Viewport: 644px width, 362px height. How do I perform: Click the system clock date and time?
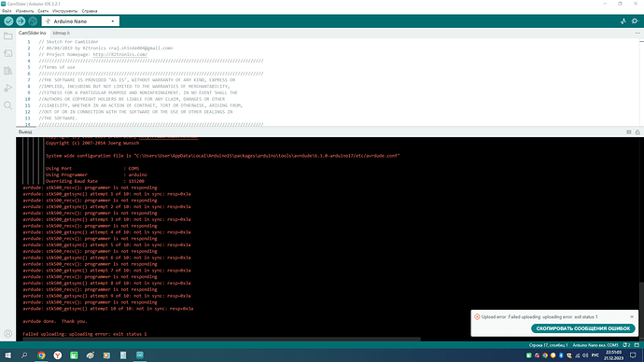click(613, 355)
